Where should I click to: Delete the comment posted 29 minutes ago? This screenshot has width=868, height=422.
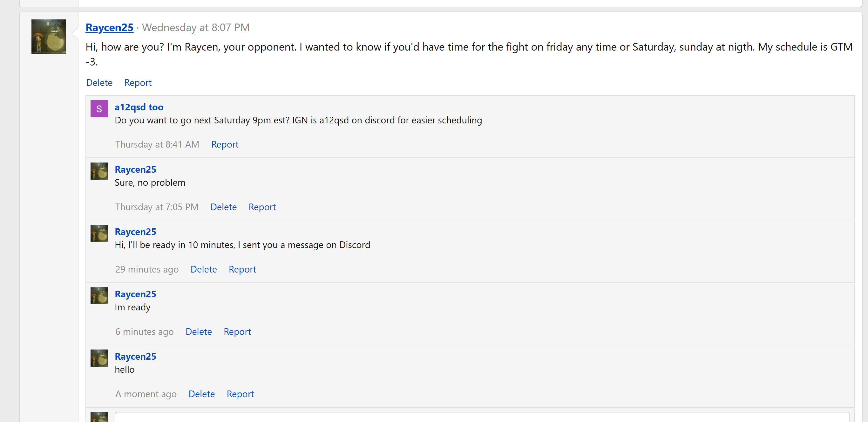(x=204, y=269)
